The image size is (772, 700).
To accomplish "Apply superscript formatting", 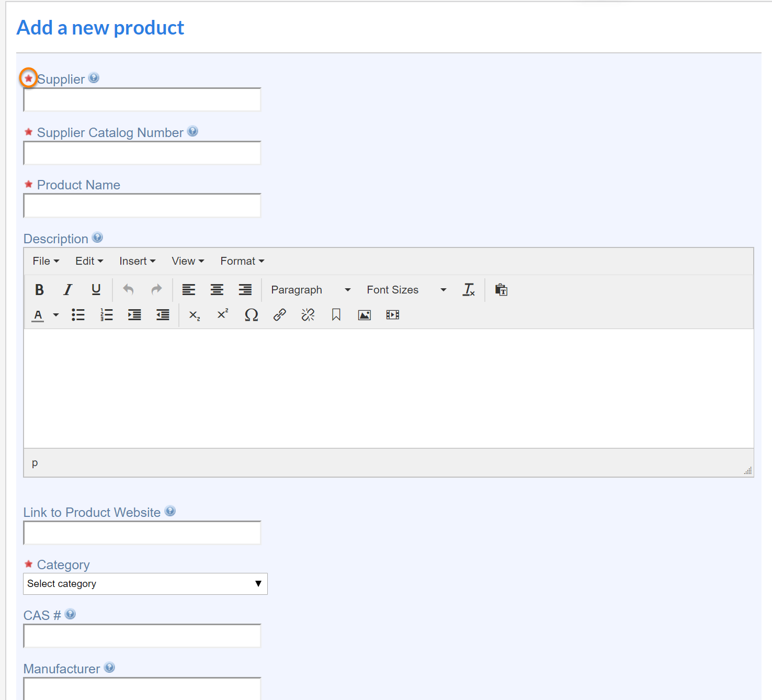I will coord(223,315).
